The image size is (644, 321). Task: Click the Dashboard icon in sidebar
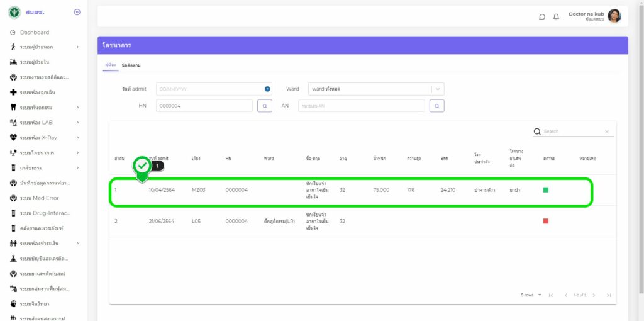coord(13,32)
